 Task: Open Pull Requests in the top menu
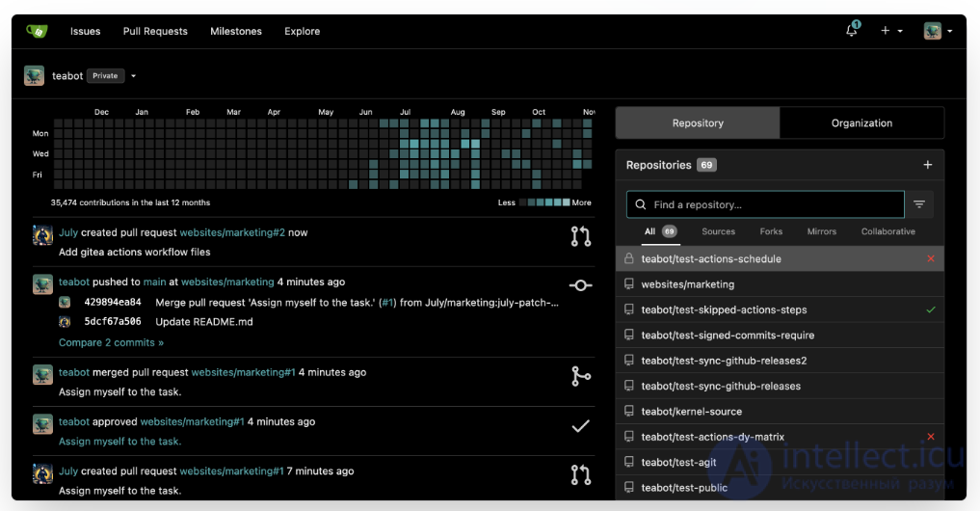[155, 31]
